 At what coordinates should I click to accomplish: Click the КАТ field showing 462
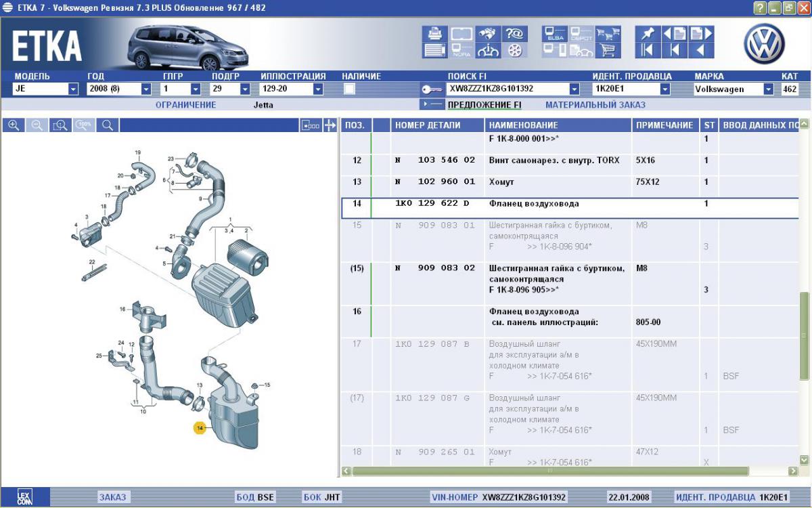(789, 89)
